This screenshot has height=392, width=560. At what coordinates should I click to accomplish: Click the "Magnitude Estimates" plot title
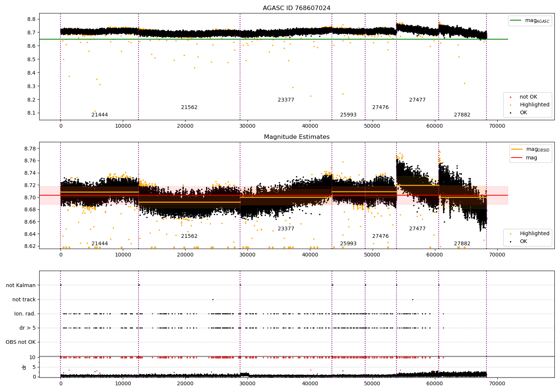[x=296, y=137]
